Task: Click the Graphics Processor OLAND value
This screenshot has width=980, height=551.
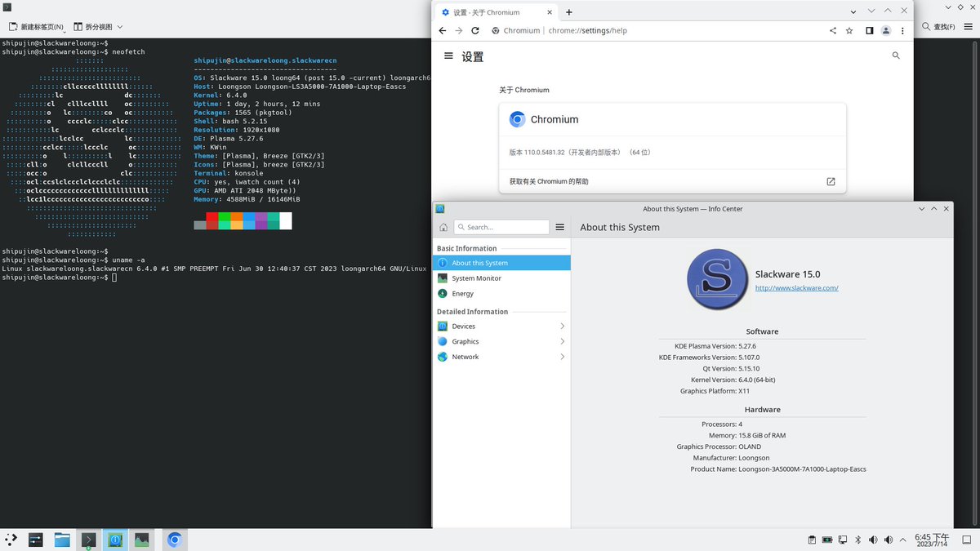Action: (x=750, y=447)
